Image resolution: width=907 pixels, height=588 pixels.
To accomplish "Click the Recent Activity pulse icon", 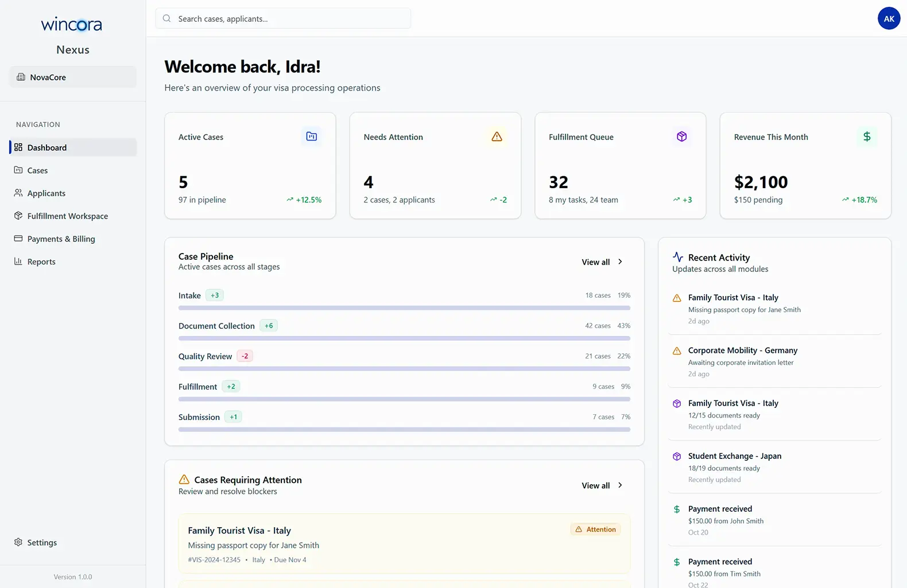I will click(678, 257).
